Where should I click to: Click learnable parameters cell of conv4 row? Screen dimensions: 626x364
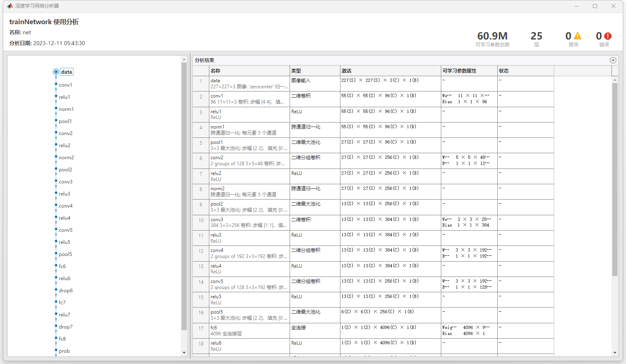[469, 253]
